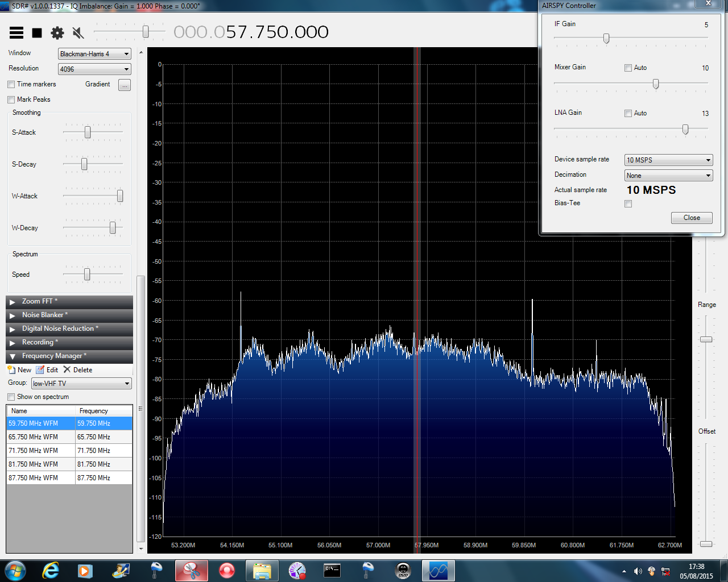Select the 87.750 MHz WFM entry
Screen dimensions: 728x582
[x=41, y=478]
